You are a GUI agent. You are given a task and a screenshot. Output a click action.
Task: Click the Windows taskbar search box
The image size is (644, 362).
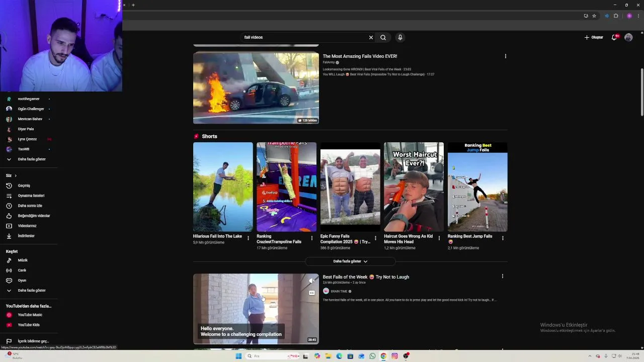273,356
